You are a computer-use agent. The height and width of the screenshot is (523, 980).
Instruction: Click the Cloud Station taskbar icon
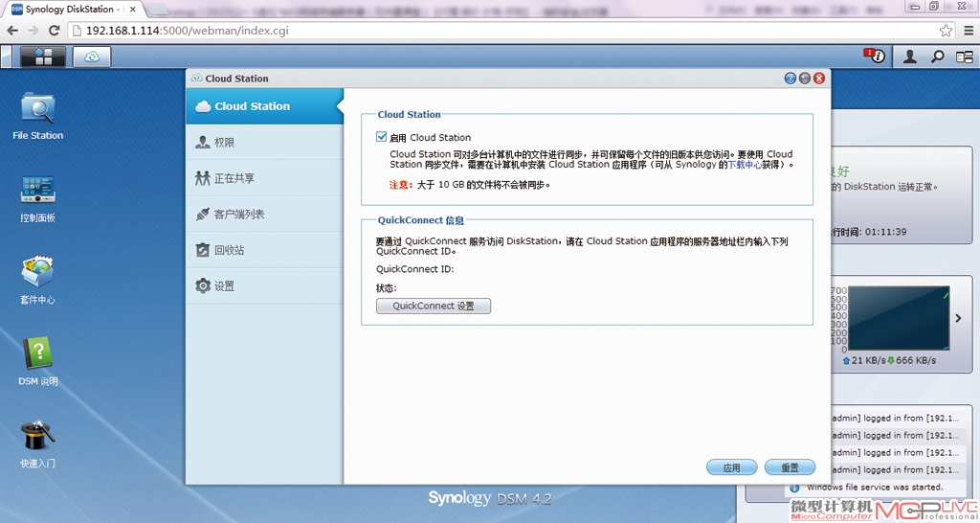coord(92,57)
